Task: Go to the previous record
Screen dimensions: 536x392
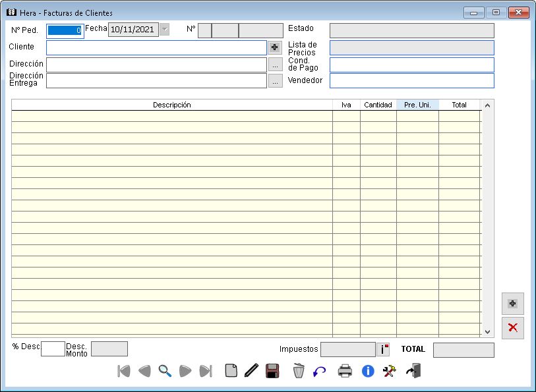Action: coord(144,371)
